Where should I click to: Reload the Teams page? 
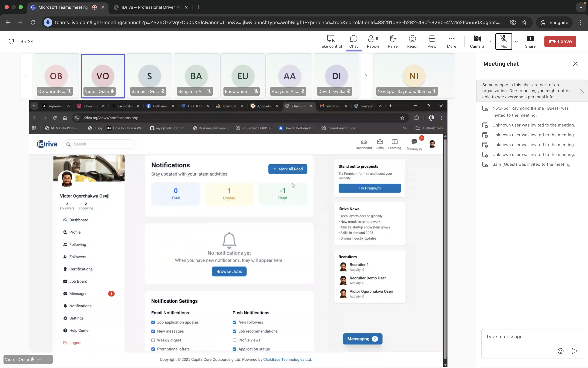point(33,22)
